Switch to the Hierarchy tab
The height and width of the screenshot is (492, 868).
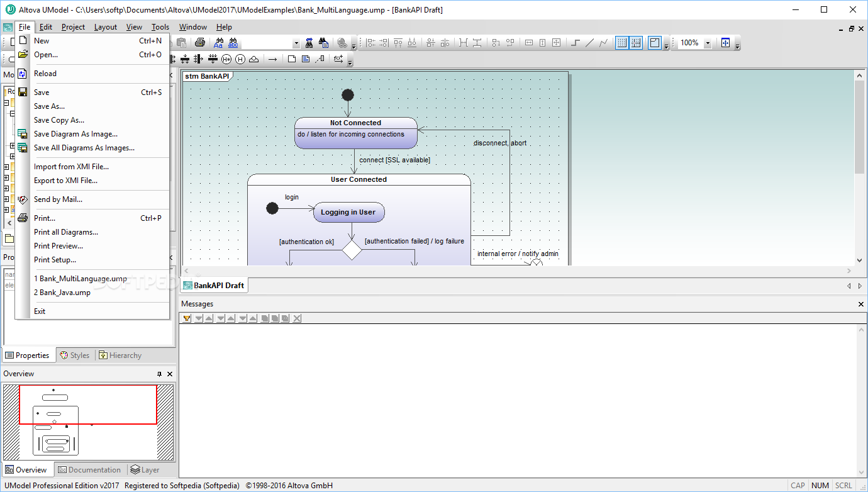click(120, 355)
